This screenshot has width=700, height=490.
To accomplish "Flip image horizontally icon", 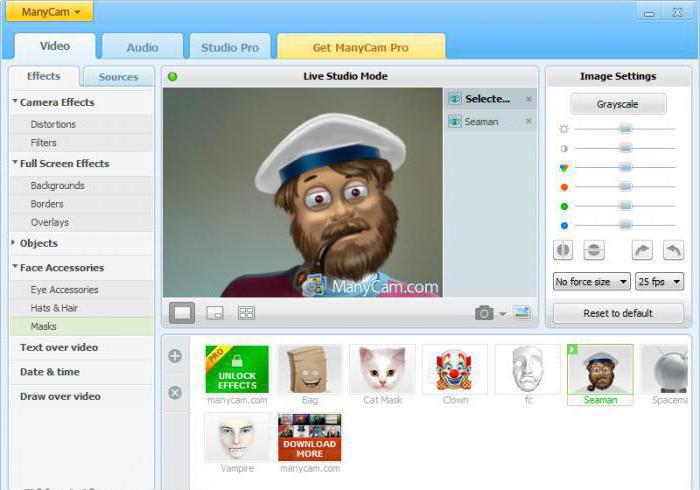I will tap(563, 250).
